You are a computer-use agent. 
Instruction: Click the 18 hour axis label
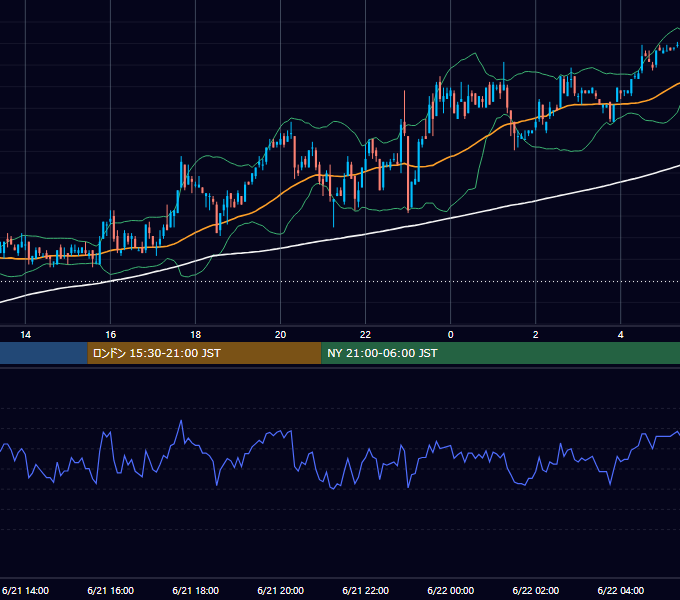click(196, 335)
